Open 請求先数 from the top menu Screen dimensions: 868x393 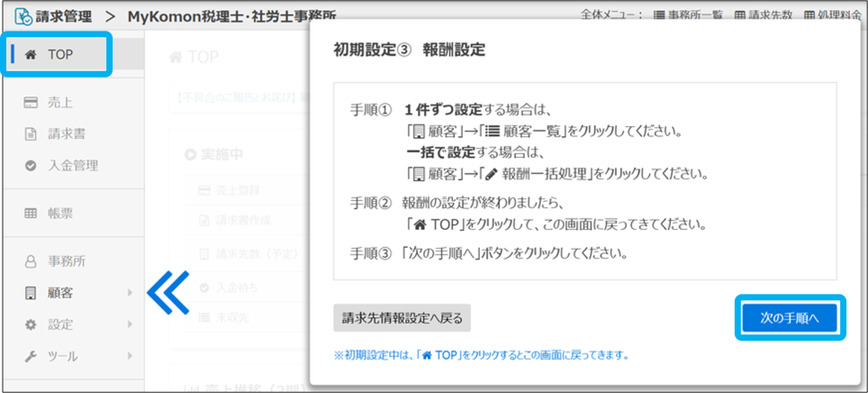764,15
